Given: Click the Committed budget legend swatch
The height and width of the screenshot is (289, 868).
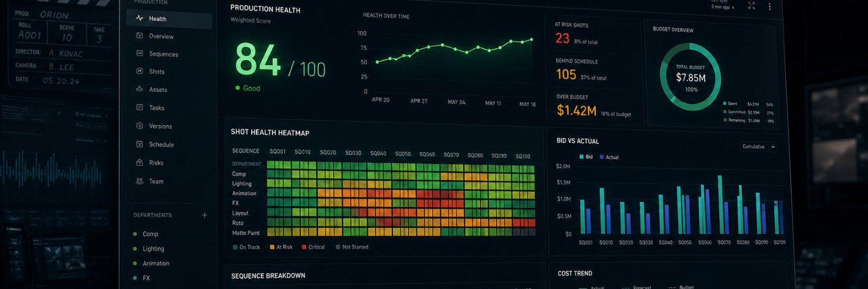Looking at the screenshot, I should (725, 112).
